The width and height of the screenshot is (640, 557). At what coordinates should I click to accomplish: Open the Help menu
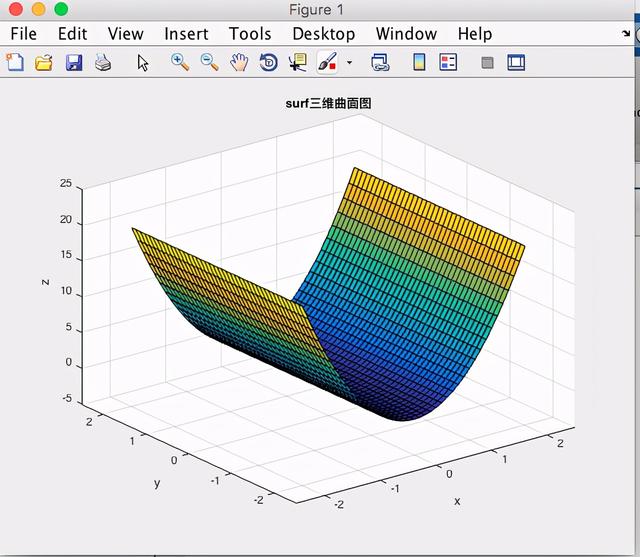coord(475,34)
